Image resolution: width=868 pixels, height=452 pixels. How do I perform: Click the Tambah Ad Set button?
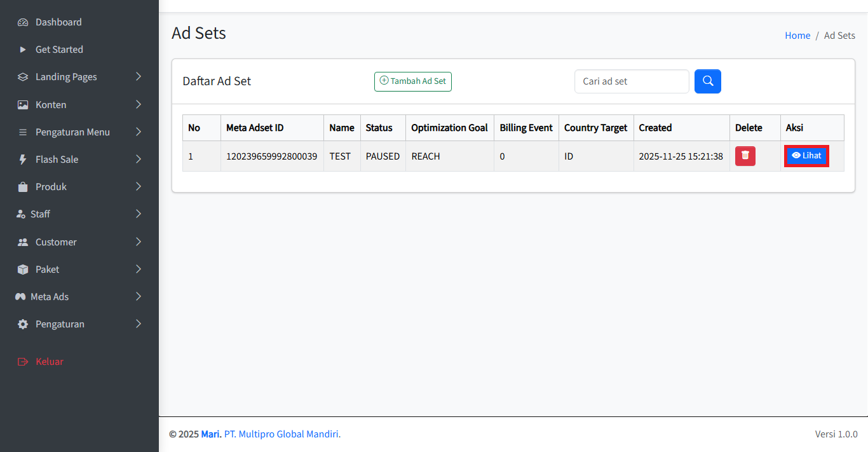pyautogui.click(x=412, y=81)
